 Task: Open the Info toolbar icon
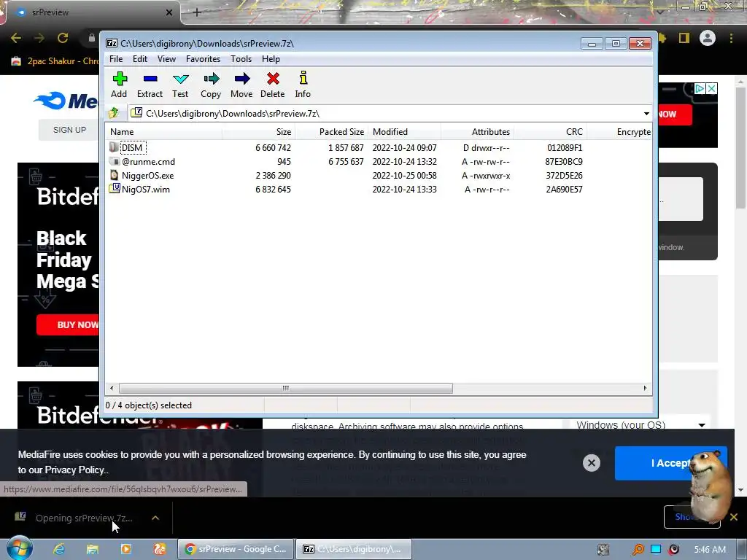[303, 85]
